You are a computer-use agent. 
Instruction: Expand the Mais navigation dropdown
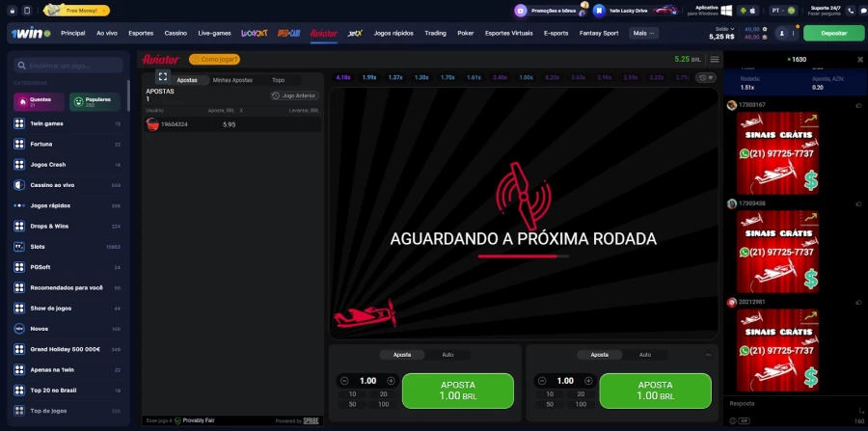[x=644, y=33]
